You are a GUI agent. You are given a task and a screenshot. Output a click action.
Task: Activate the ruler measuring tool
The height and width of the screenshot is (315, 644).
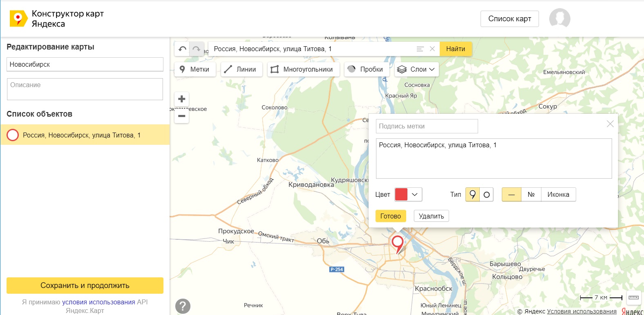(x=633, y=297)
